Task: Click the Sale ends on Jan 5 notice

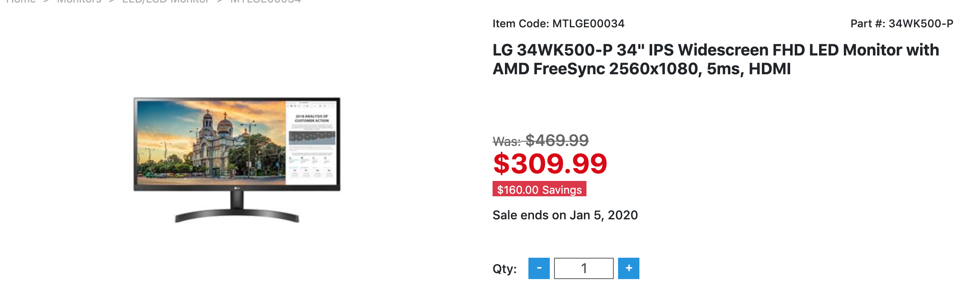Action: pos(565,215)
